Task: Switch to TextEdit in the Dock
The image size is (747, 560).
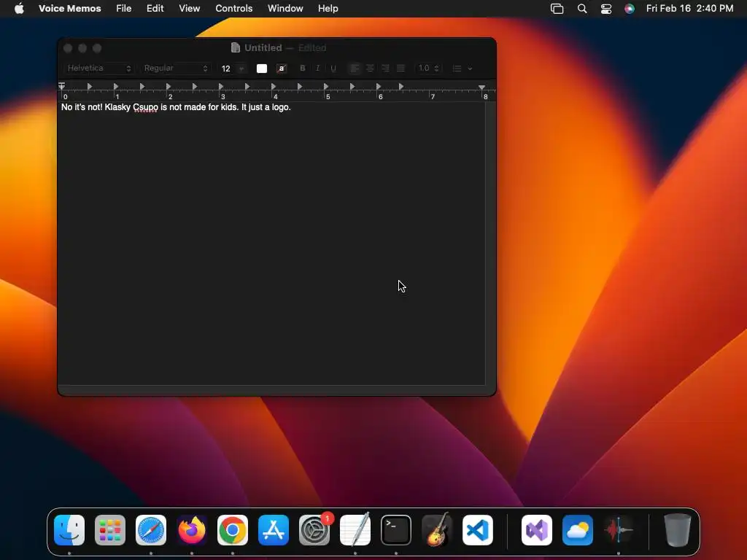Action: pos(355,529)
